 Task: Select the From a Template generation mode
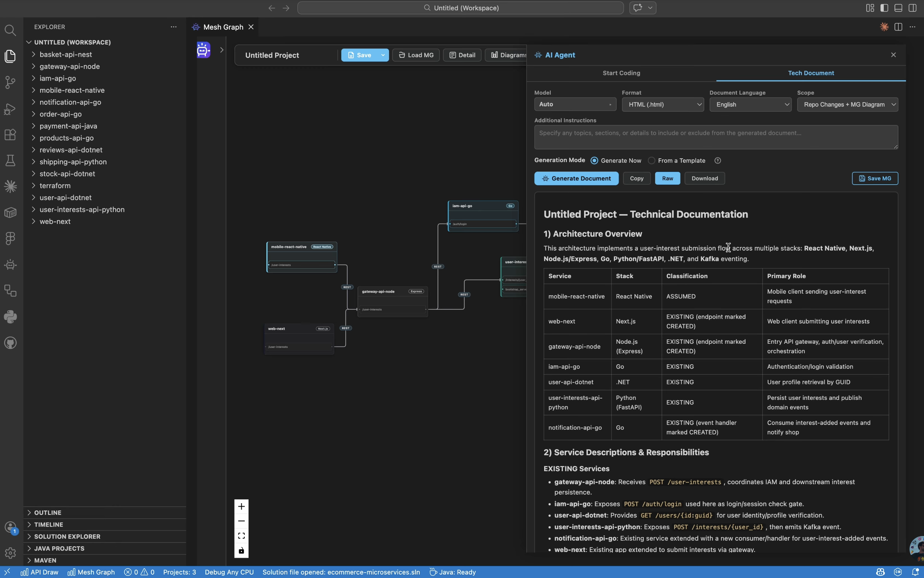[651, 160]
